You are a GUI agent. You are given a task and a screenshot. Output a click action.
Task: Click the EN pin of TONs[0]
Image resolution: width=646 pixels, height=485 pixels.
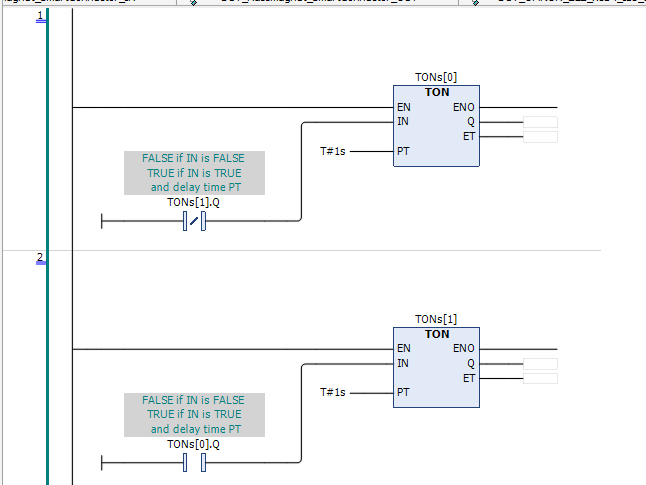pos(404,107)
